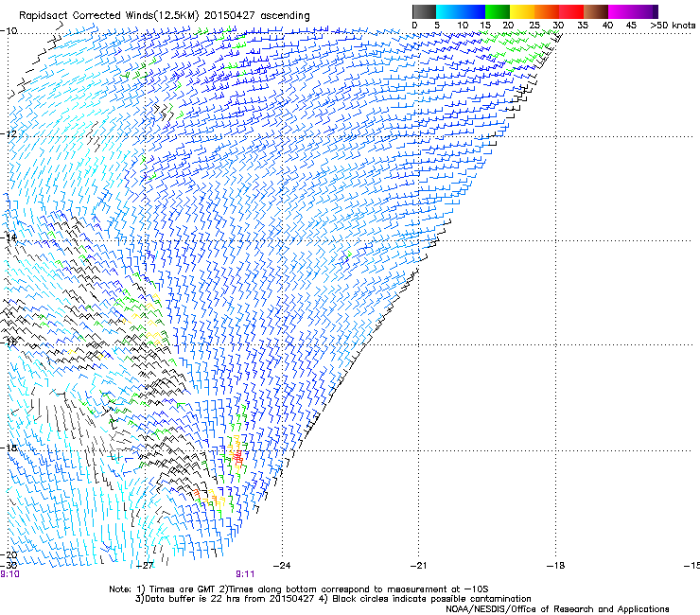Click the -20 latitude axis label
The height and width of the screenshot is (615, 700).
pyautogui.click(x=9, y=554)
